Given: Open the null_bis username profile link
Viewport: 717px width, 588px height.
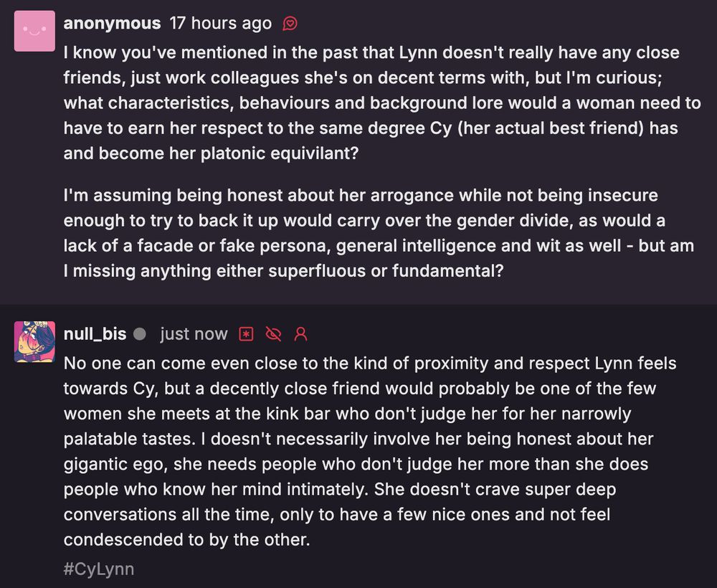Looking at the screenshot, I should click(x=95, y=334).
